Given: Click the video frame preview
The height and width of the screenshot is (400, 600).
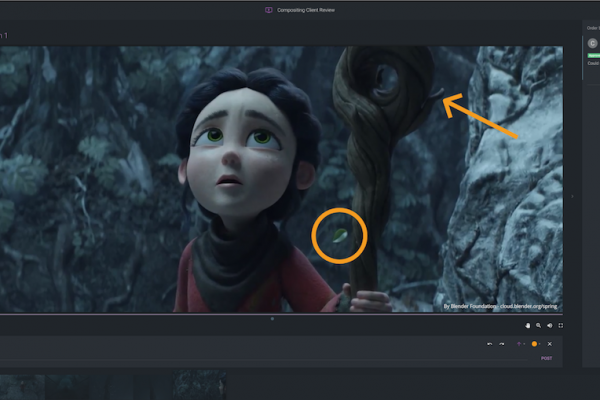Looking at the screenshot, I should coord(281,179).
